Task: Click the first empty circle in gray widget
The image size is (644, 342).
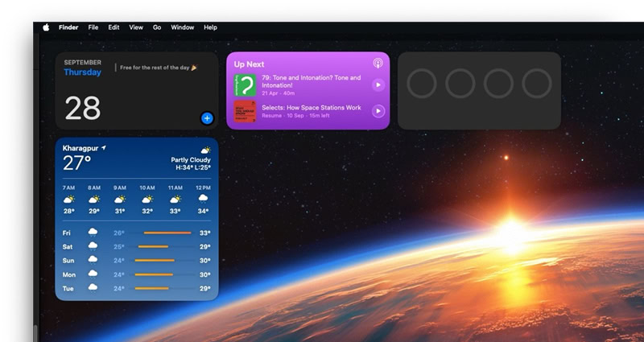Action: [421, 84]
